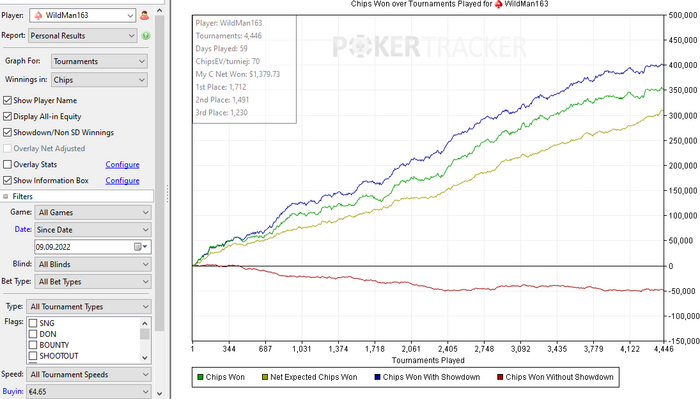Click the player profile icon beside WildMan163
The width and height of the screenshot is (700, 399).
click(x=144, y=16)
